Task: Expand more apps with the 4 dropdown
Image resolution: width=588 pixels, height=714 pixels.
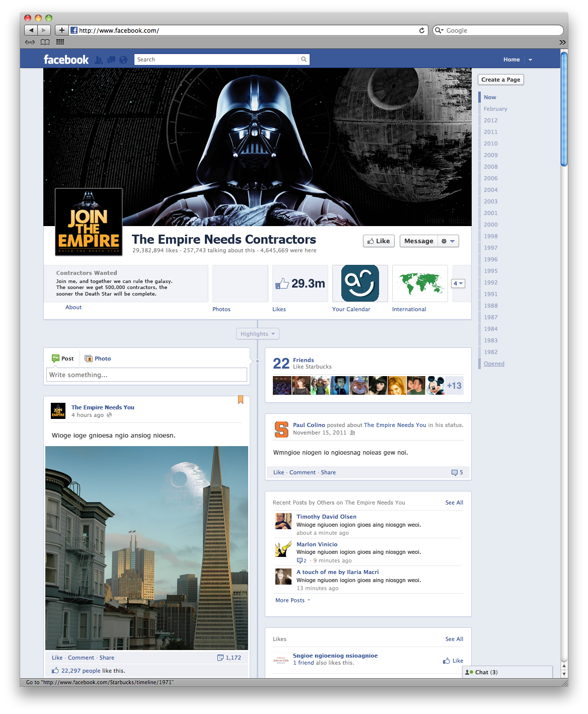Action: [458, 283]
